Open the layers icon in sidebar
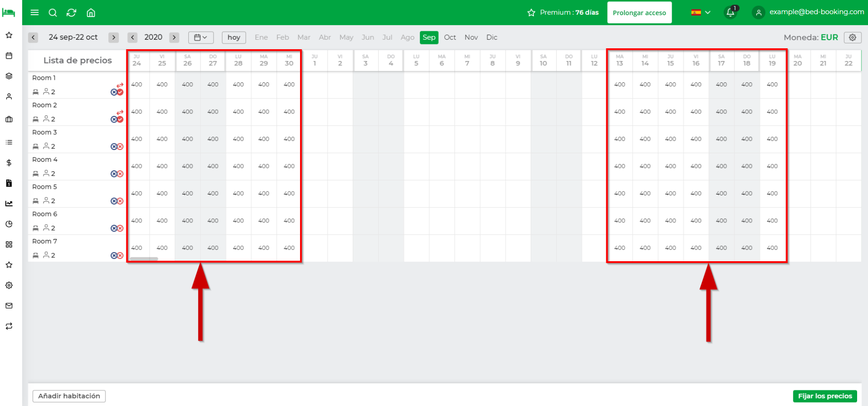The height and width of the screenshot is (406, 868). pos(9,76)
